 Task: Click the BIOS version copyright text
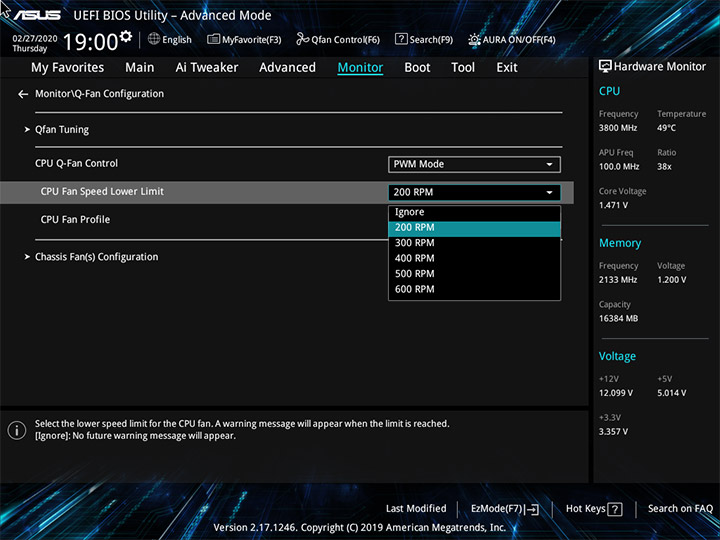coord(360,528)
